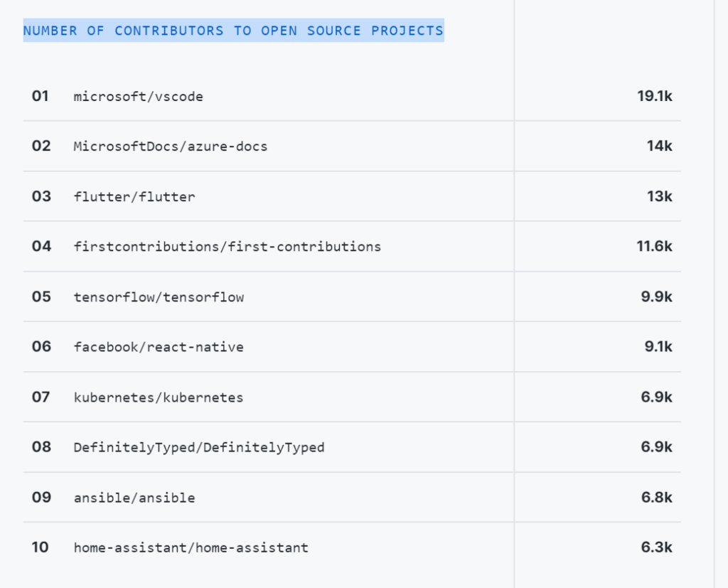This screenshot has width=728, height=588.
Task: Click the 9.9k tensorflow count
Action: click(x=656, y=296)
